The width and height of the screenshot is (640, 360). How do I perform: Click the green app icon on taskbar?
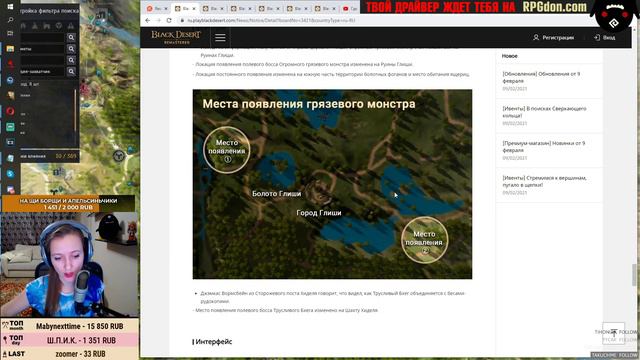tap(11, 127)
